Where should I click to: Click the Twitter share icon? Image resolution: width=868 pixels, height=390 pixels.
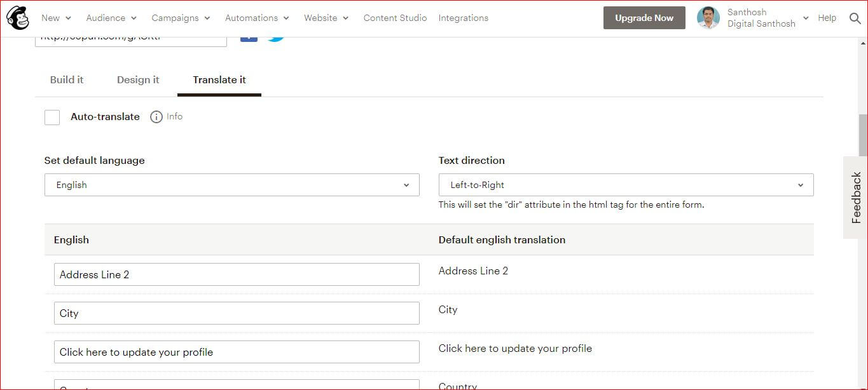[275, 37]
